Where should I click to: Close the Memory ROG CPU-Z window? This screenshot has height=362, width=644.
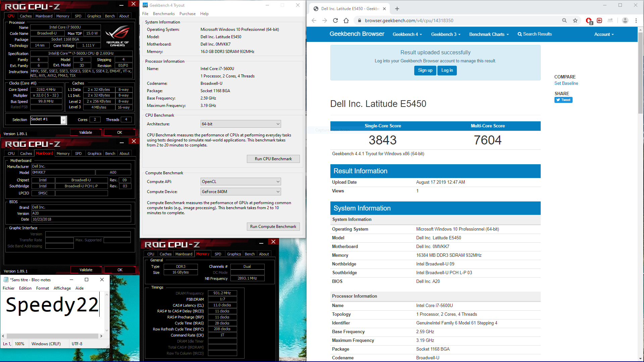(x=273, y=242)
